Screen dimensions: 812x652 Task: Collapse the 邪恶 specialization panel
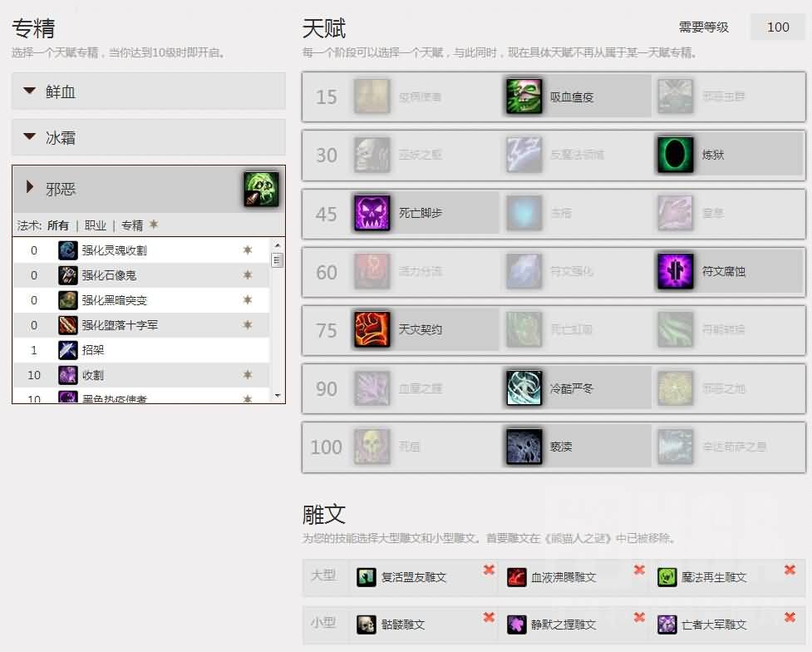click(149, 189)
